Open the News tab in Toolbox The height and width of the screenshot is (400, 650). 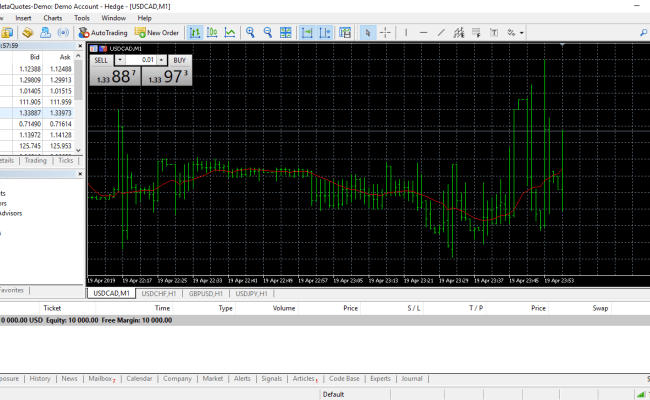[x=69, y=378]
